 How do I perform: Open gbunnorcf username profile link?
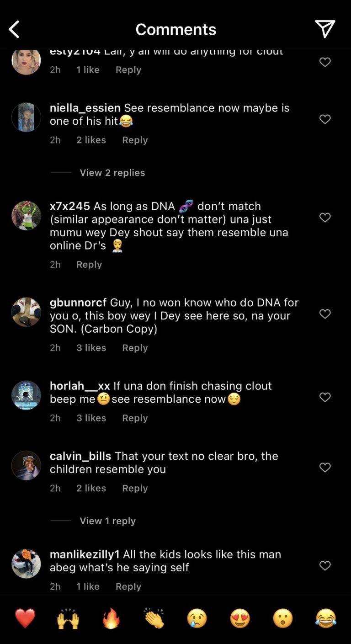point(78,303)
